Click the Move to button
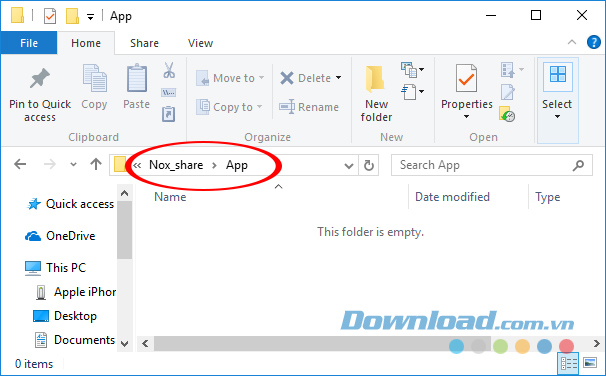The height and width of the screenshot is (376, 606). [x=230, y=78]
